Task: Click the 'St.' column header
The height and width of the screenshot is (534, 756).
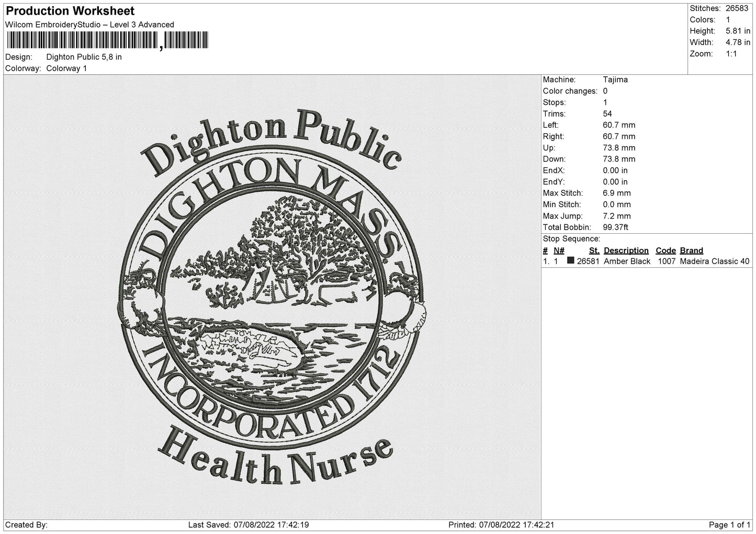Action: (594, 251)
